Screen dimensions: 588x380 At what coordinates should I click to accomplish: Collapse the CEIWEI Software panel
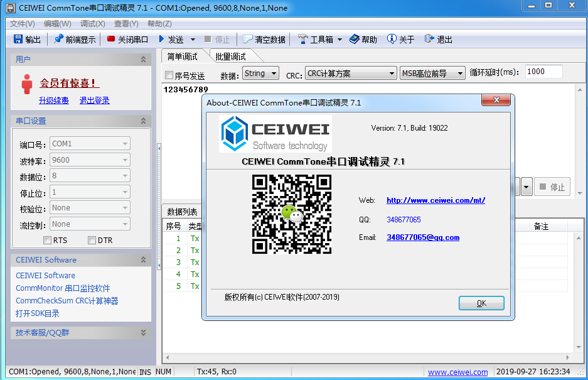click(x=143, y=260)
